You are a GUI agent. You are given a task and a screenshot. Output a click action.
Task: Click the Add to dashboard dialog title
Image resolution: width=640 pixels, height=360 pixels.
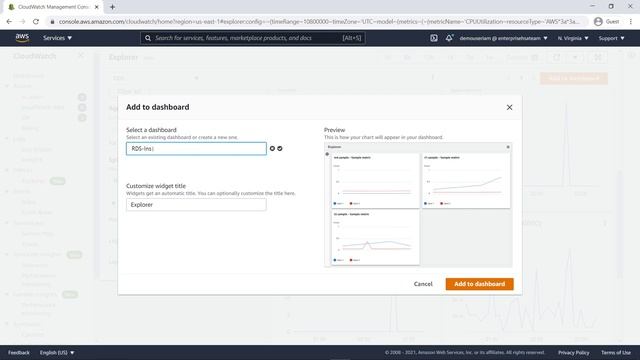(158, 107)
